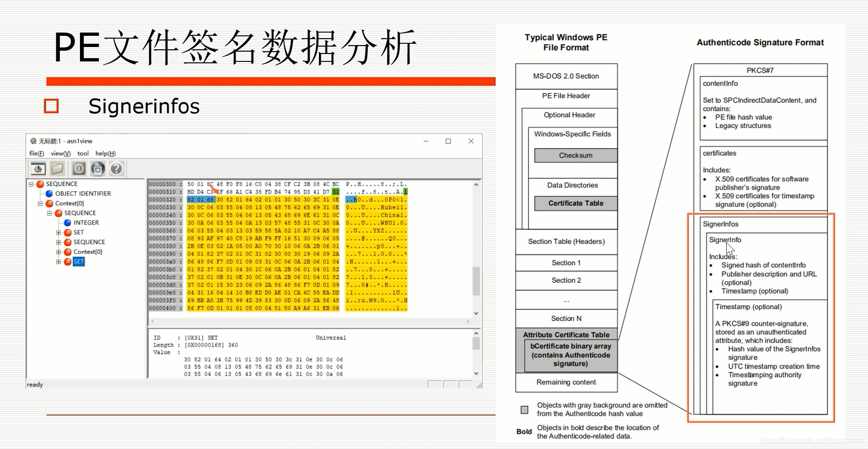Select the highlighted SET tree label
Viewport: 868px width, 449px height.
(79, 261)
